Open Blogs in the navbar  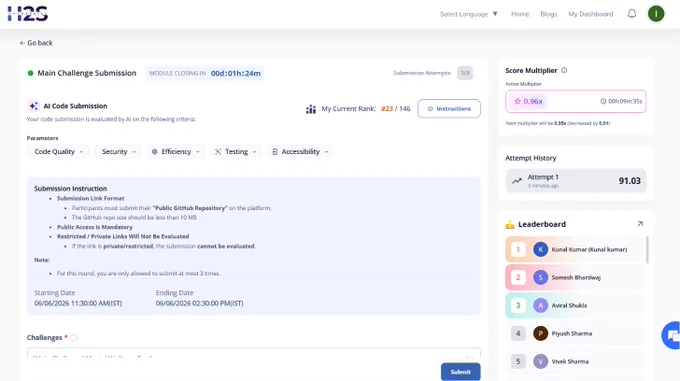(x=549, y=14)
